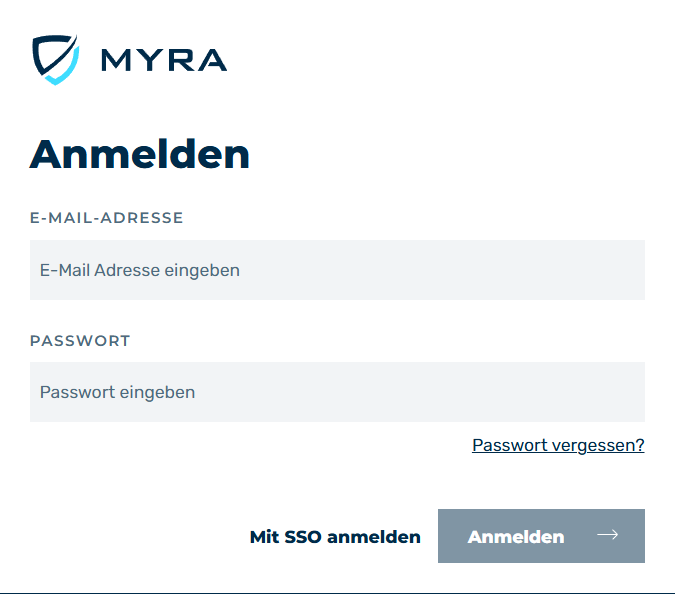
Task: Open the Passwort vergessen? link
Action: coord(558,445)
